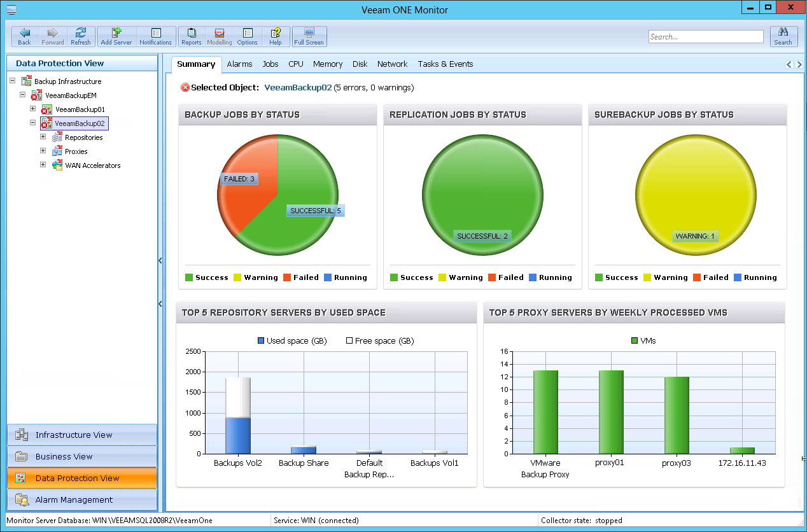Click the 'WARNING: 1' pie chart label

(x=695, y=236)
